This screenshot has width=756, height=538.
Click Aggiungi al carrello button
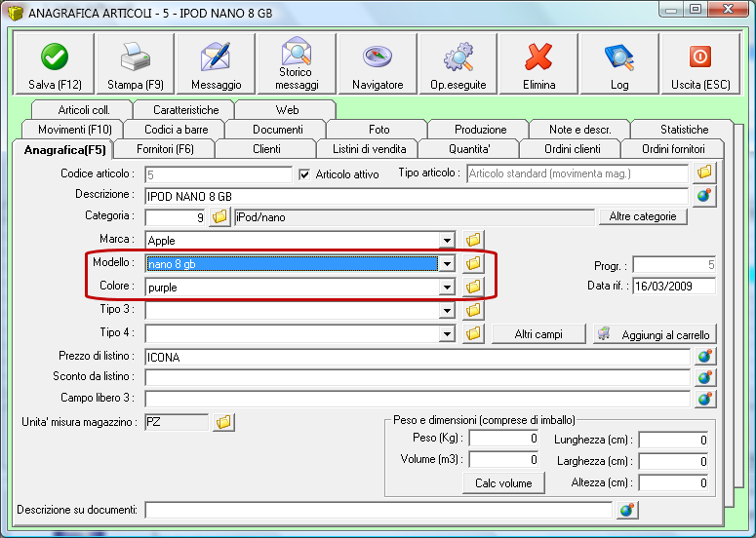[x=655, y=333]
